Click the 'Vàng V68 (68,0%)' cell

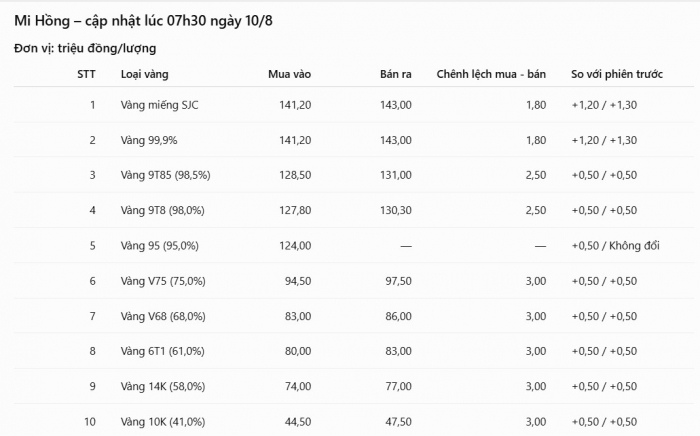[163, 316]
